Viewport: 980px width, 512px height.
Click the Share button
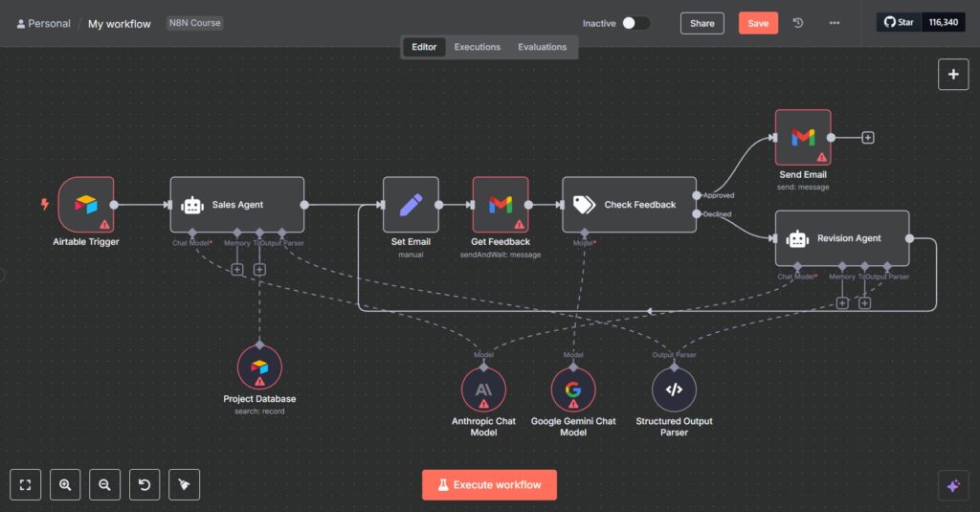click(702, 23)
